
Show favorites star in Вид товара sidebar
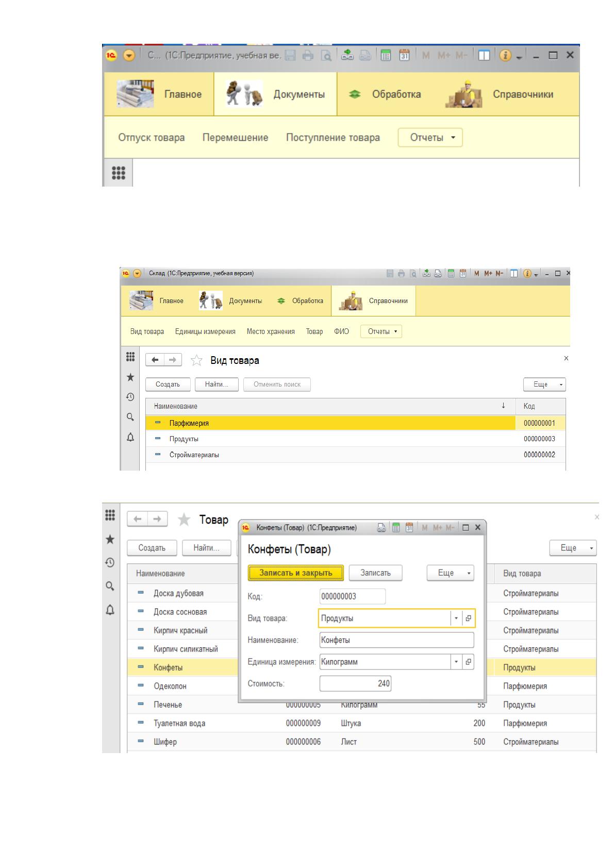pos(130,377)
